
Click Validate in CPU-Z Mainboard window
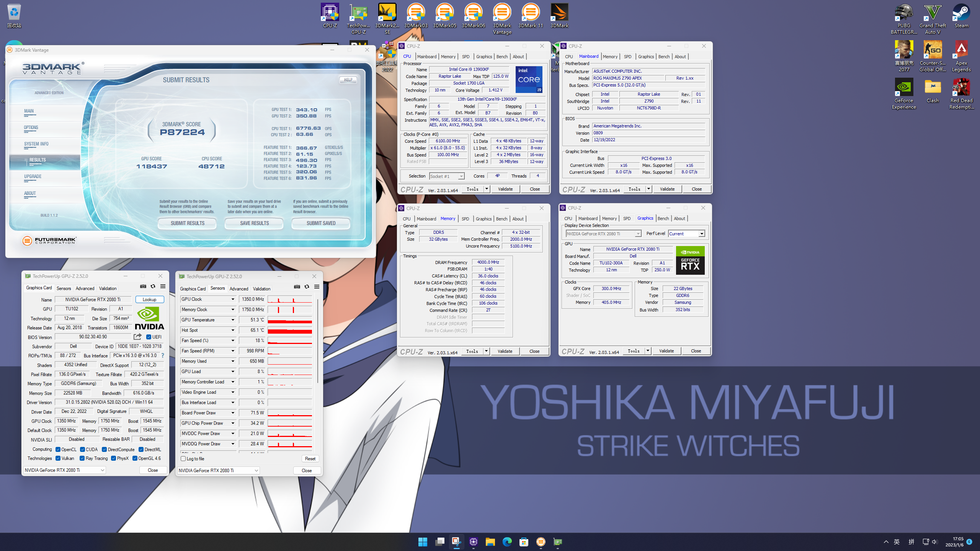pyautogui.click(x=667, y=189)
